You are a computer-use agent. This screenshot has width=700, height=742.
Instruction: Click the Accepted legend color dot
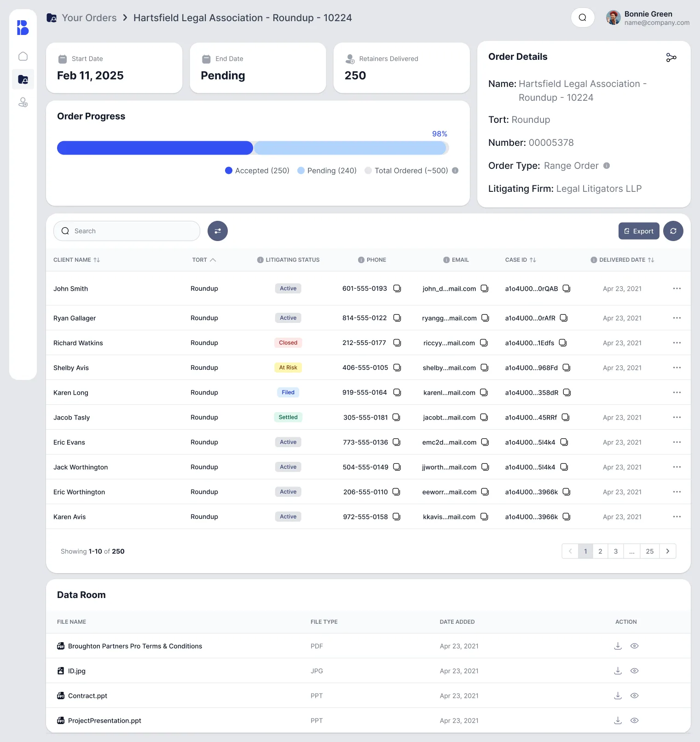click(x=229, y=170)
